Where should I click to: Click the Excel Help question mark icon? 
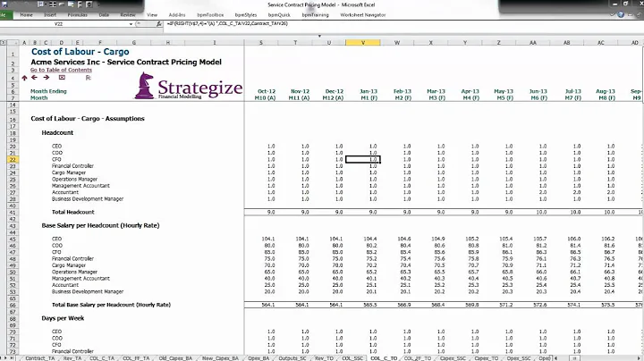click(621, 15)
